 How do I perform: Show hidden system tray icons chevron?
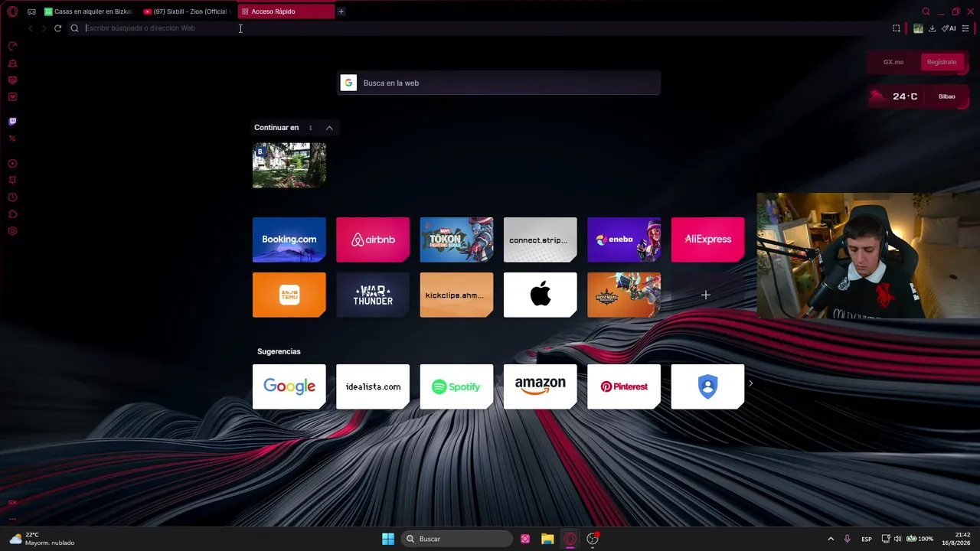coord(831,539)
